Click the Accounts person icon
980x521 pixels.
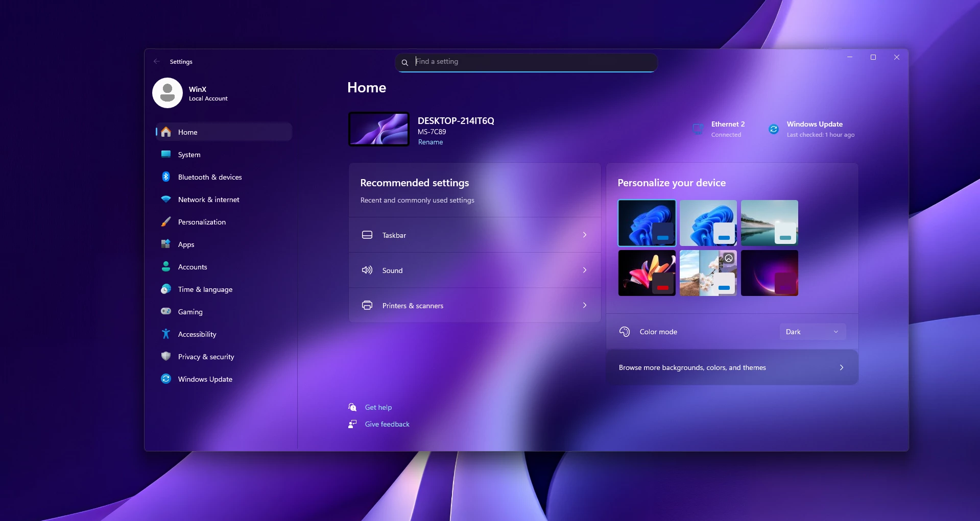pyautogui.click(x=166, y=266)
